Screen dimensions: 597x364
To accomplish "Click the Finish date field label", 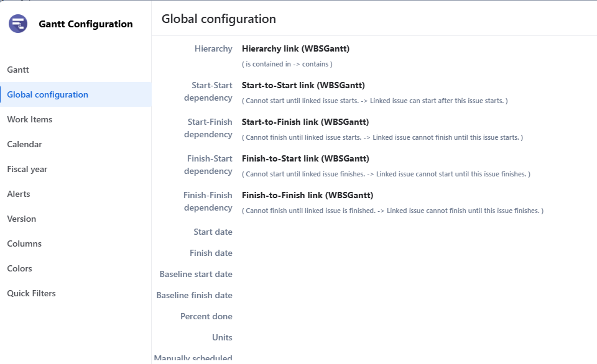I will click(x=211, y=253).
